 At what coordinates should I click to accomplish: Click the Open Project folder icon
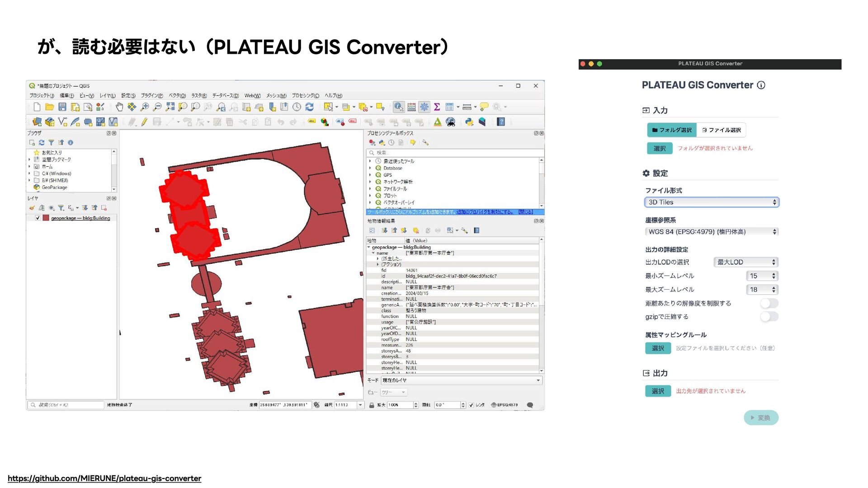coord(50,107)
